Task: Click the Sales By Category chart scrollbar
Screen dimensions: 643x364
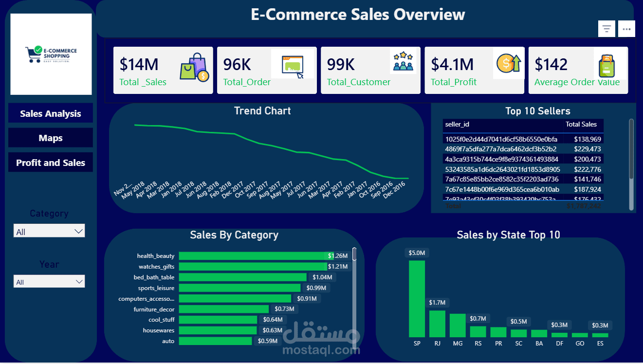Action: click(x=354, y=254)
